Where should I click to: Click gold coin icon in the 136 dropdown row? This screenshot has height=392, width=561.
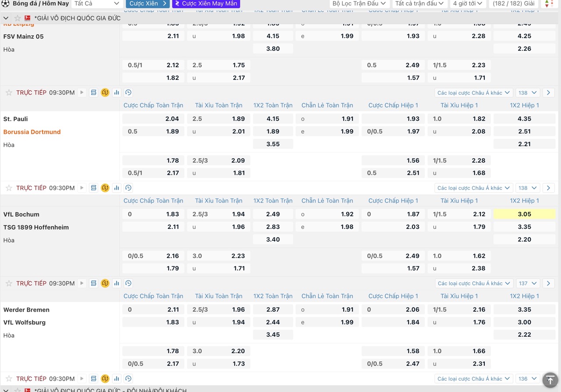point(105,379)
